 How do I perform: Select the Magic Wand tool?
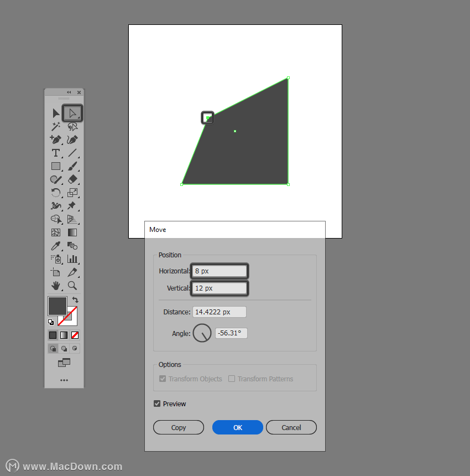click(x=56, y=127)
